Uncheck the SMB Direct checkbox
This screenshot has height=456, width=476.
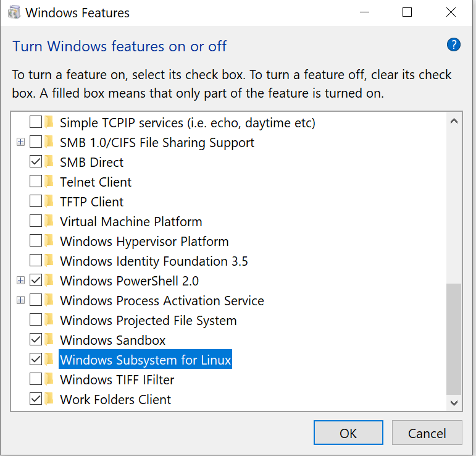click(36, 162)
